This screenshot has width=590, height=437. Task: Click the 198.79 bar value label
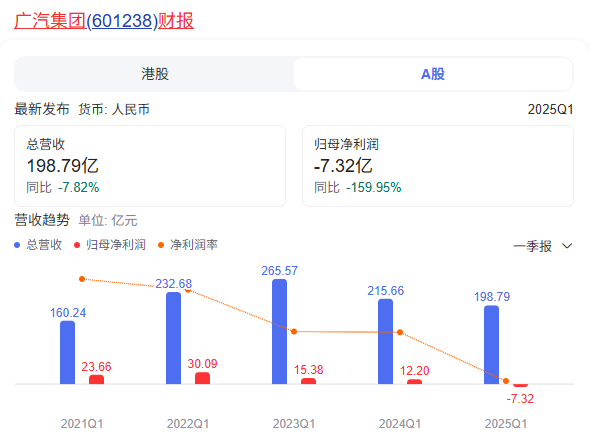tap(492, 297)
